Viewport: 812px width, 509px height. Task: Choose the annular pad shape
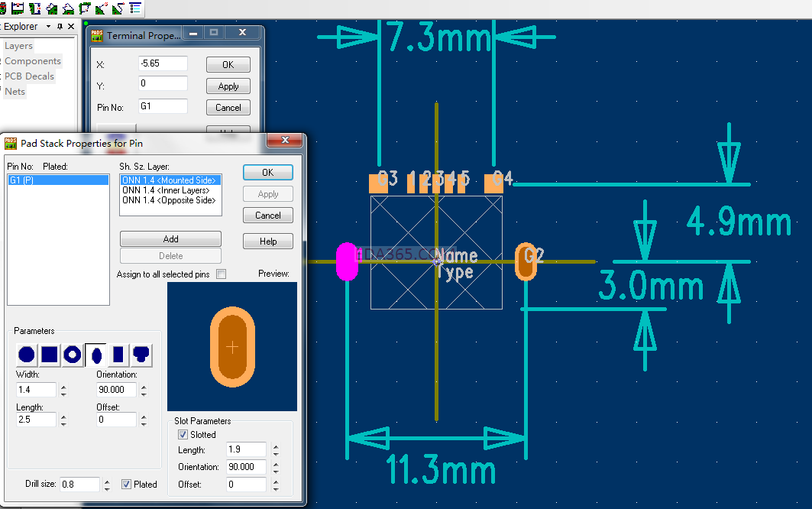73,355
